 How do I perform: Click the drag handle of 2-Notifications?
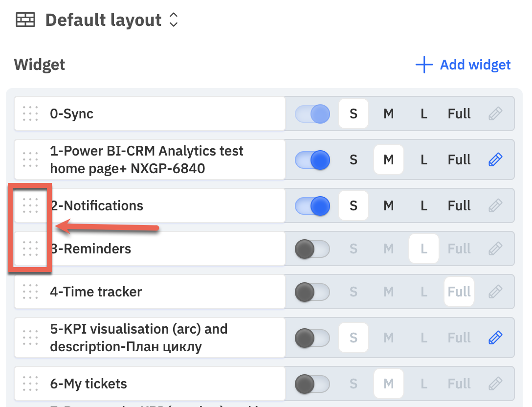30,206
